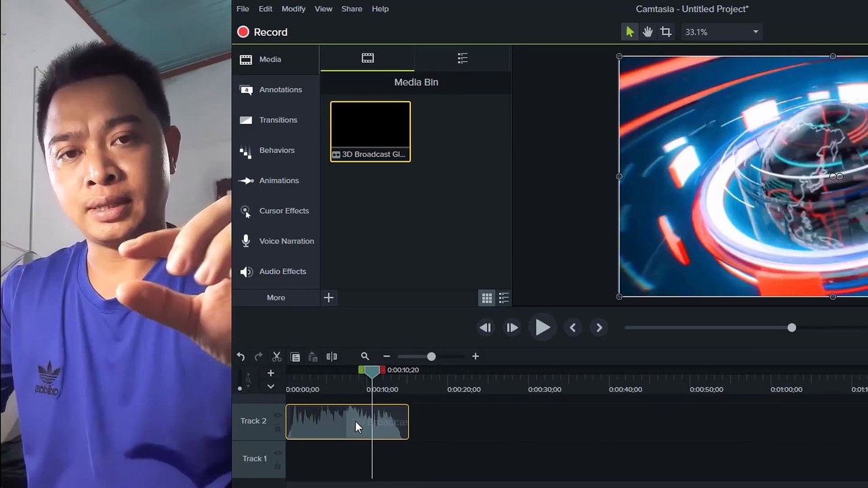Copy the selected timeline clip
This screenshot has width=868, height=488.
295,357
